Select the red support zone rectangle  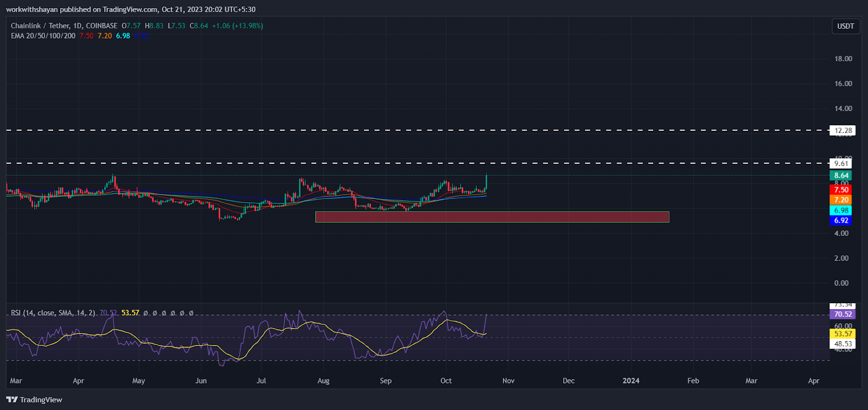coord(492,217)
